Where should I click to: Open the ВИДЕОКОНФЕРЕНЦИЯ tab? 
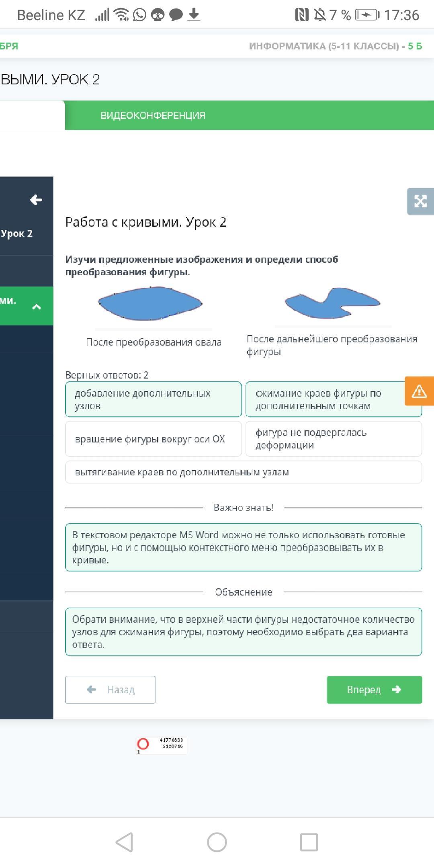coord(153,116)
